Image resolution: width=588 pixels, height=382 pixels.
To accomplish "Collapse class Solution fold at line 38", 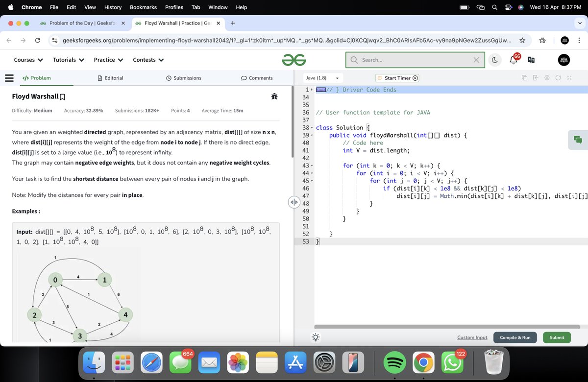I will coord(312,128).
